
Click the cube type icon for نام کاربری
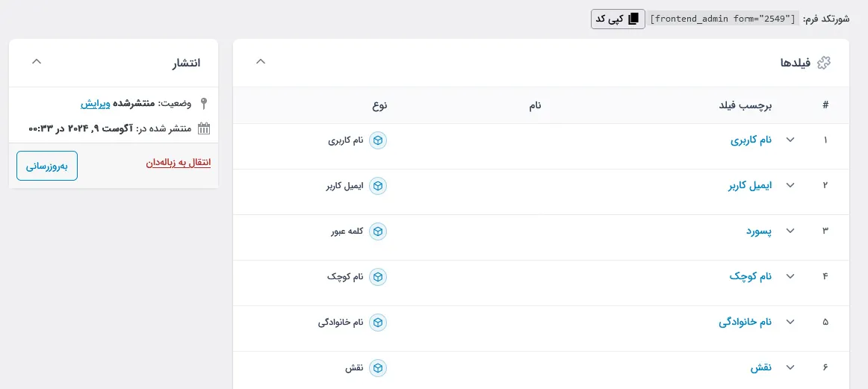click(377, 140)
